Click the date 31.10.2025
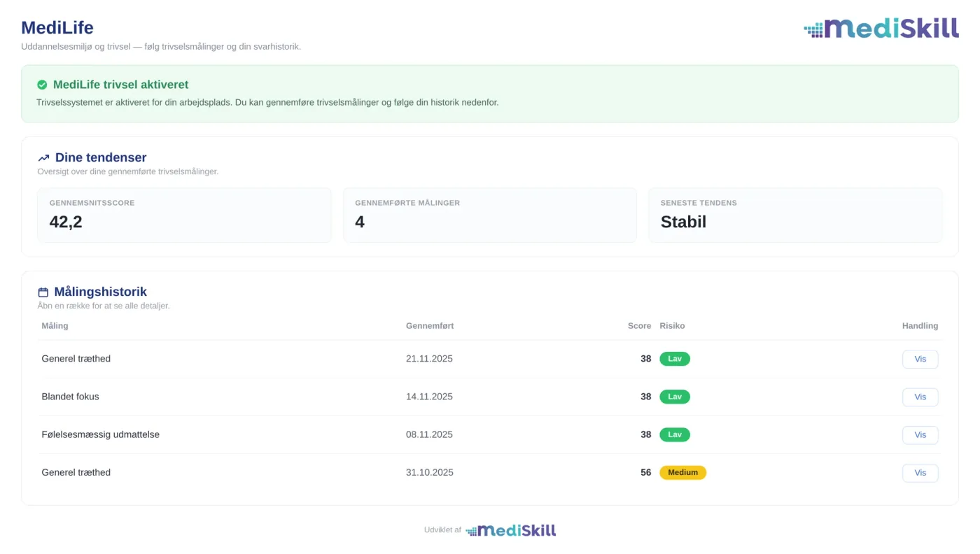This screenshot has width=980, height=554. pyautogui.click(x=430, y=472)
